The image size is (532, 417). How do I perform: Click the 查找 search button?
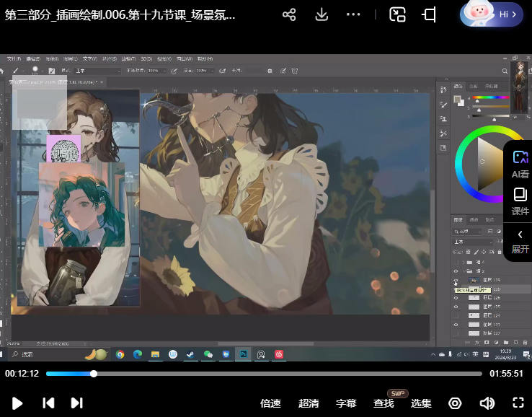tap(384, 403)
